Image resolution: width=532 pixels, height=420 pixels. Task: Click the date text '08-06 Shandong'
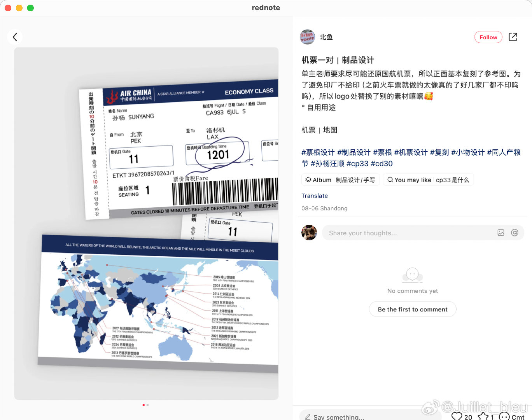point(324,208)
